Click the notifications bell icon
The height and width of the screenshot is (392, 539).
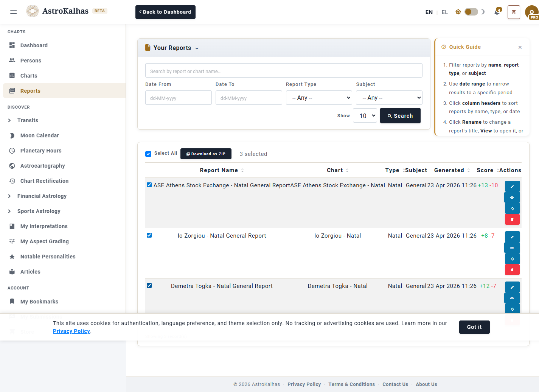497,12
